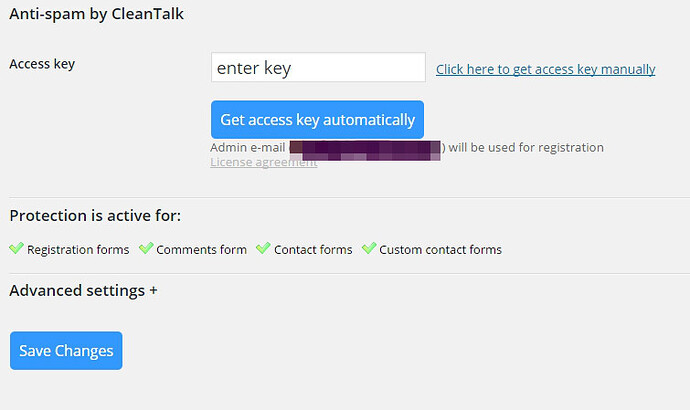Open the get access key manually link

tap(545, 69)
